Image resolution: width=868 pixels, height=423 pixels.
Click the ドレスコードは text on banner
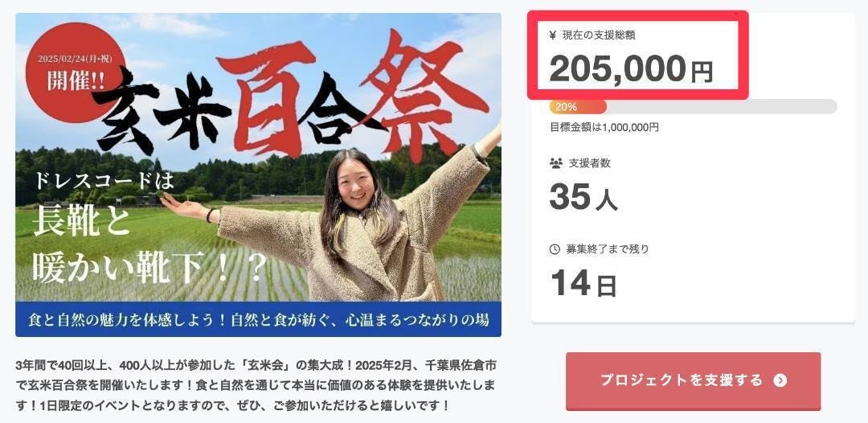[x=104, y=180]
